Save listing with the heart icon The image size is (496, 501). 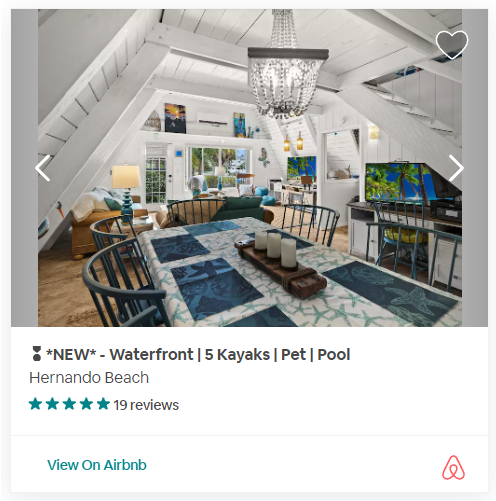coord(452,45)
